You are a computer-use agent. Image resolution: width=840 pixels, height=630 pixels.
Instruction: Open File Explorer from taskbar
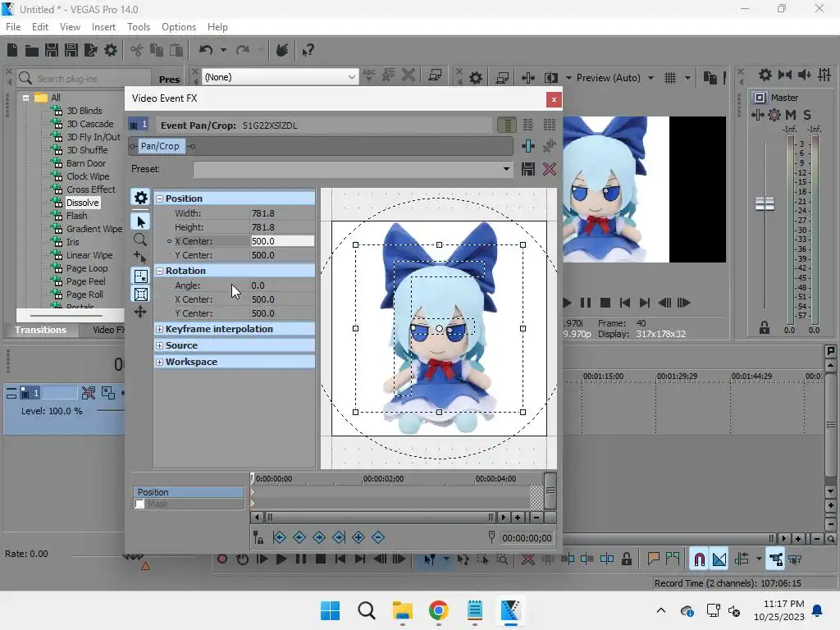(x=402, y=610)
